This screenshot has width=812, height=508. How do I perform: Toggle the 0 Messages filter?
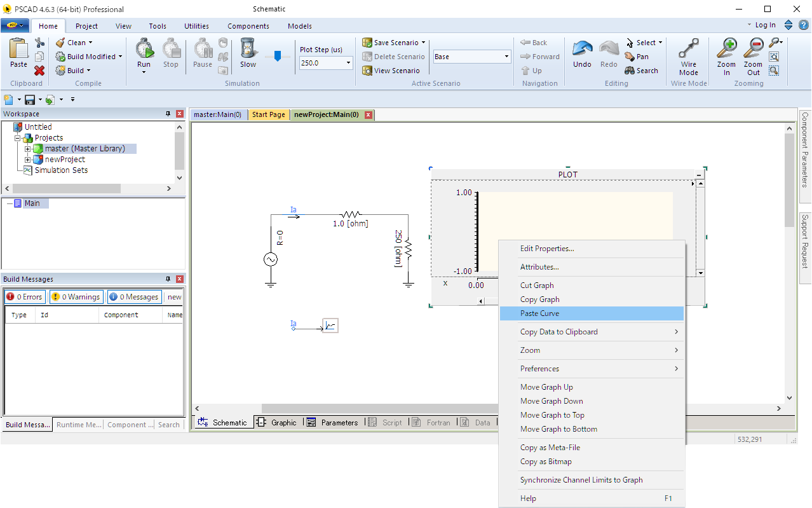coord(134,297)
